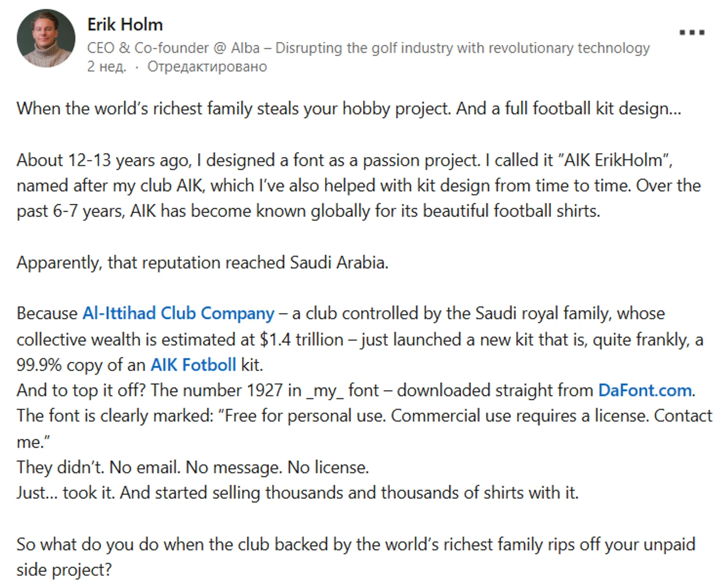Click the "2 нед." post timestamp

(x=107, y=66)
